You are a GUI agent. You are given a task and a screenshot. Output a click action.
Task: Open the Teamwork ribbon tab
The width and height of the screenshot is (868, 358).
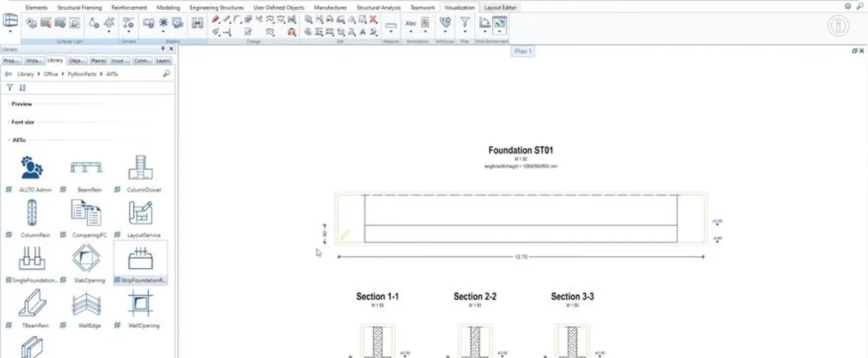click(x=422, y=7)
